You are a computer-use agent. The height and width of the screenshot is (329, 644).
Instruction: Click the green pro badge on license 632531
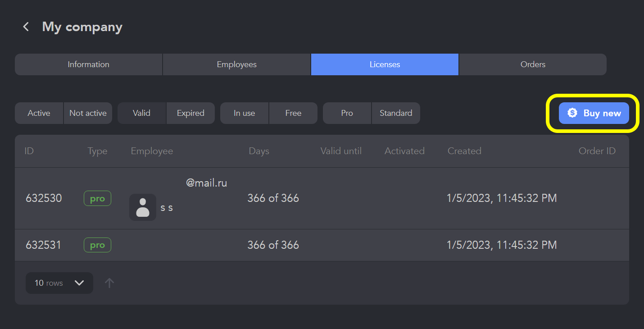(x=97, y=245)
